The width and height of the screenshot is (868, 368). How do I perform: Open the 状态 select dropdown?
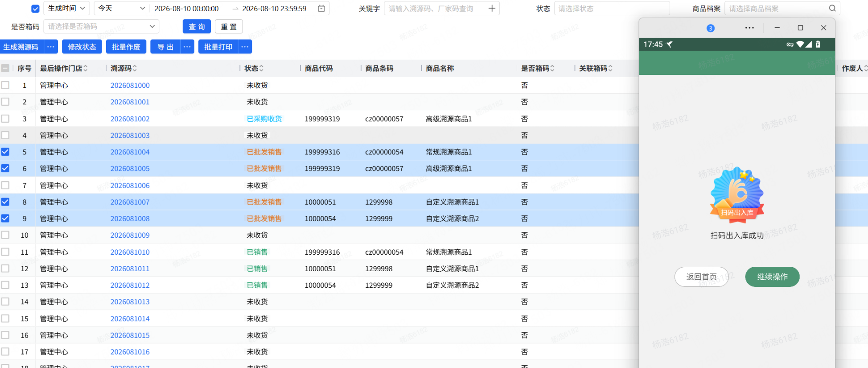(612, 8)
